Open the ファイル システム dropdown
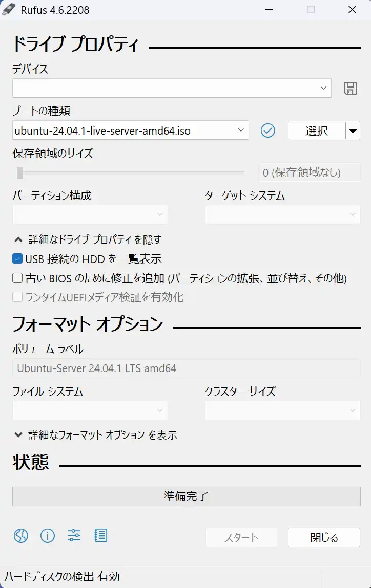This screenshot has width=371, height=588. 90,410
